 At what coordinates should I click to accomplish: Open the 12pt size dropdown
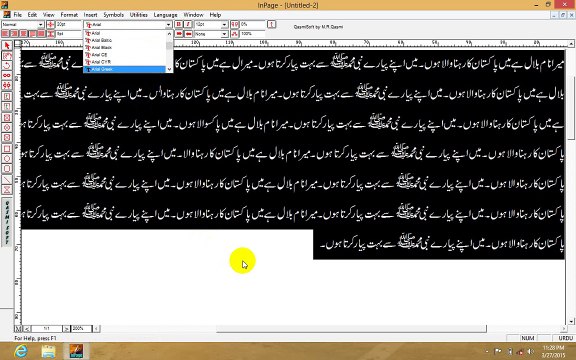click(x=224, y=25)
